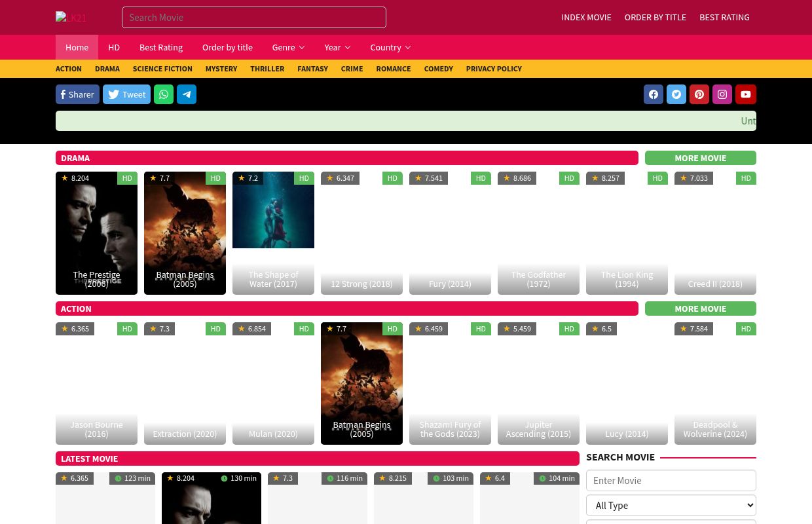Open the Instagram social icon

pos(722,94)
